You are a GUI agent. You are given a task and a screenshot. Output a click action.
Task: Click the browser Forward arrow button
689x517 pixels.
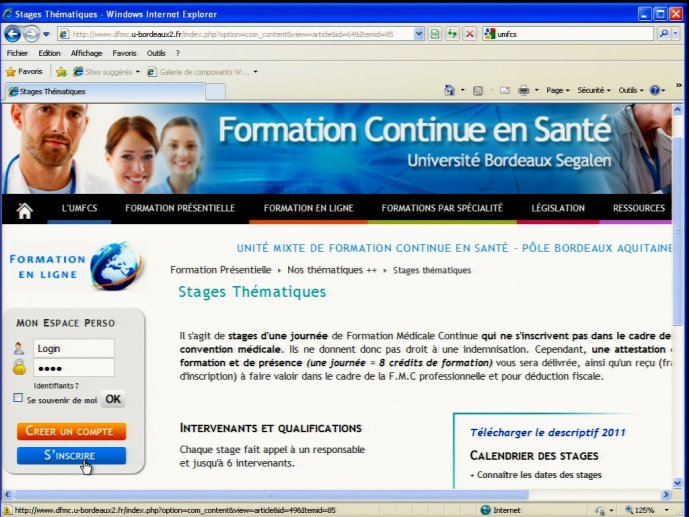[x=31, y=34]
